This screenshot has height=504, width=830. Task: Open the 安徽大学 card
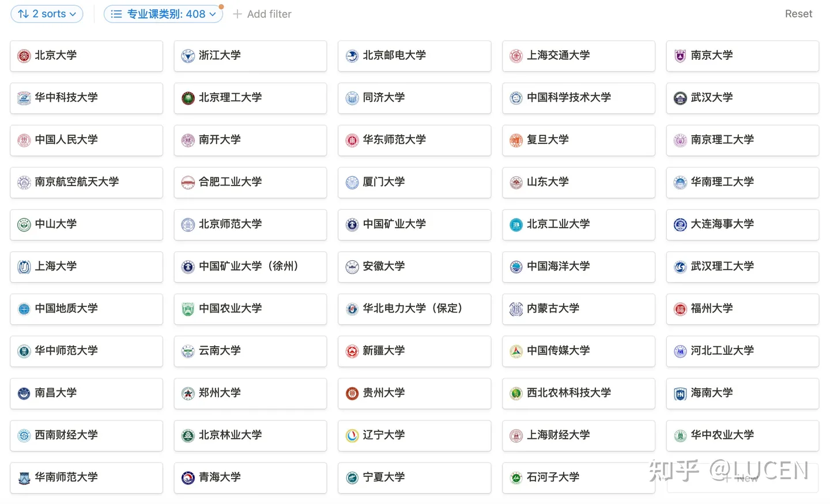pyautogui.click(x=414, y=267)
